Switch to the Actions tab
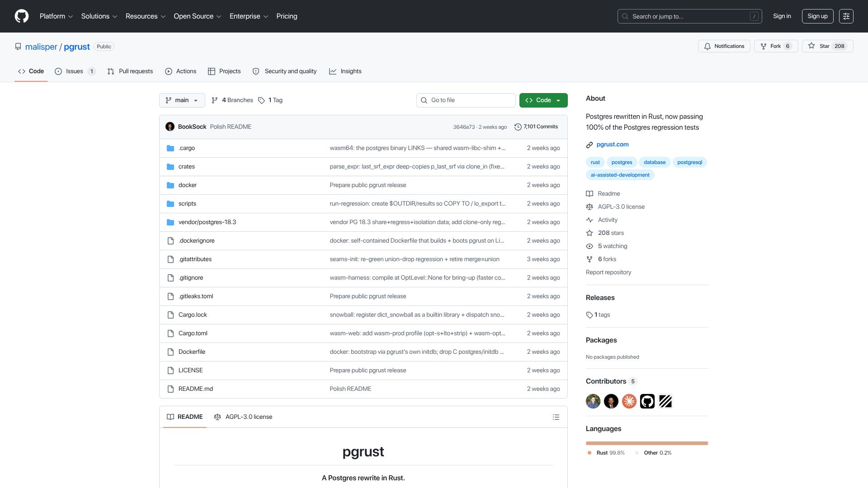This screenshot has width=868, height=488. point(181,71)
